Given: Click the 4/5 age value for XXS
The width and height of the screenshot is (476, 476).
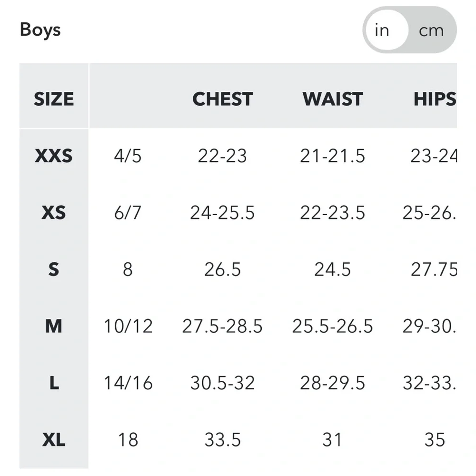Looking at the screenshot, I should (128, 156).
